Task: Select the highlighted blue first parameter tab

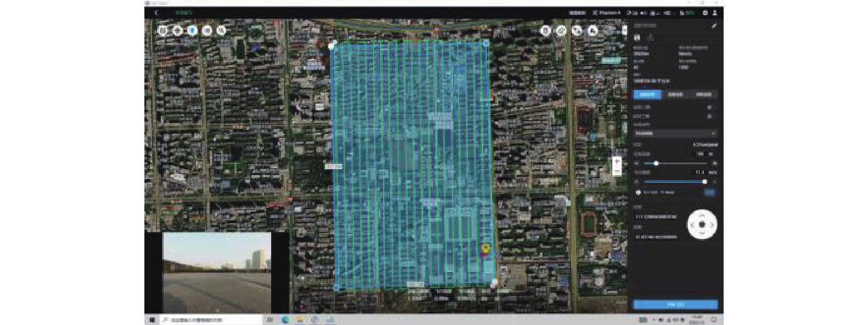Action: tap(647, 94)
